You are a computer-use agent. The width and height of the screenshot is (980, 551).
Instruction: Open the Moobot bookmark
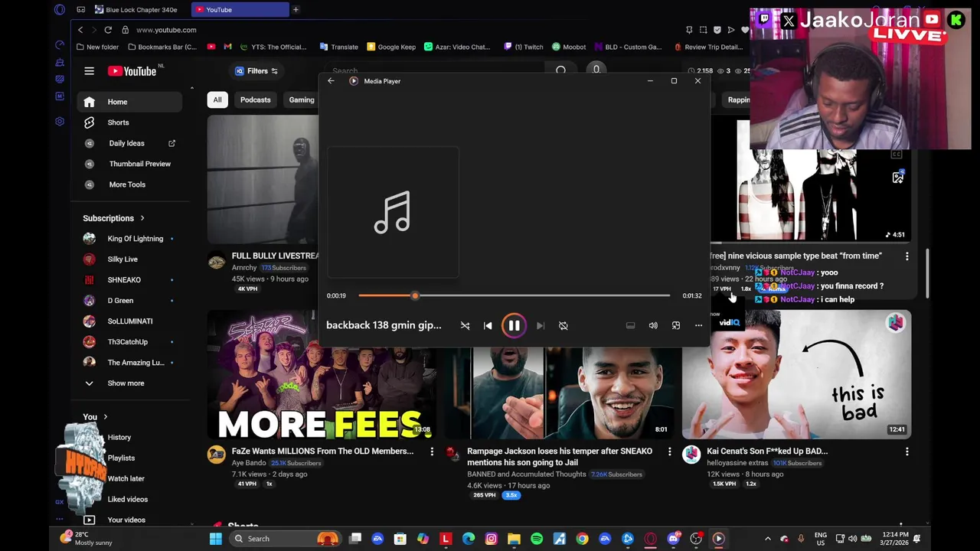coord(569,47)
